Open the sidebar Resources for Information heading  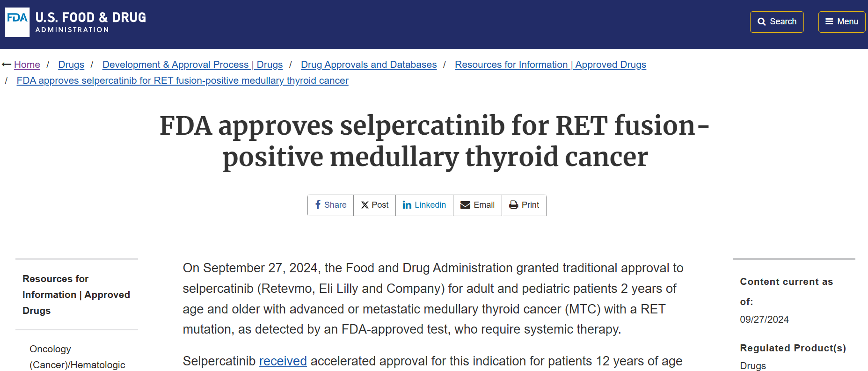[76, 295]
